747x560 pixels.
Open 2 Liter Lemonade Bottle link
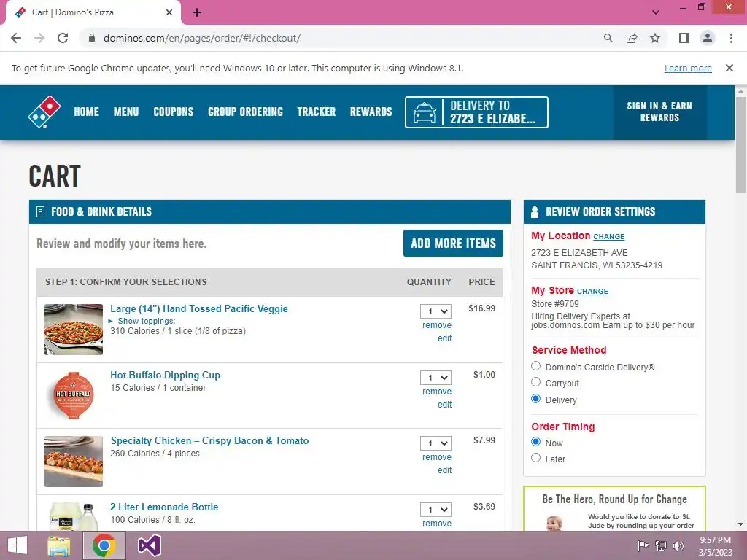(x=164, y=507)
